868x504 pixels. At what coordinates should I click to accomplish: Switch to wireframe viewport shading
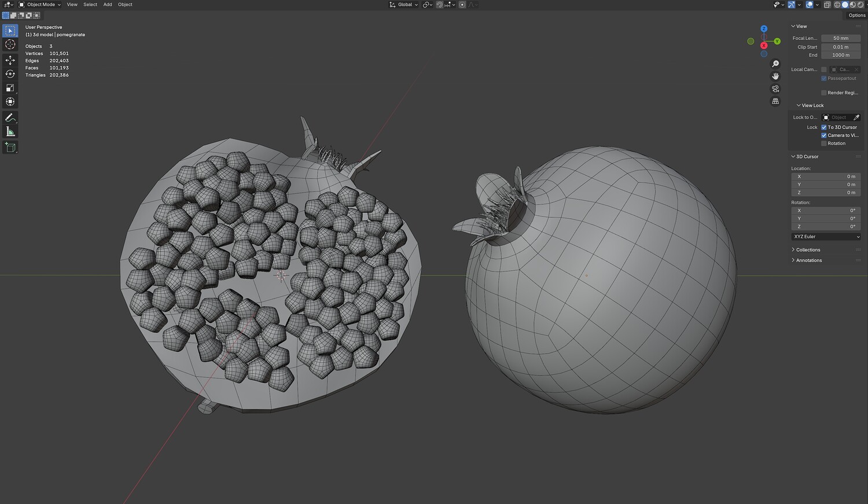pyautogui.click(x=837, y=5)
